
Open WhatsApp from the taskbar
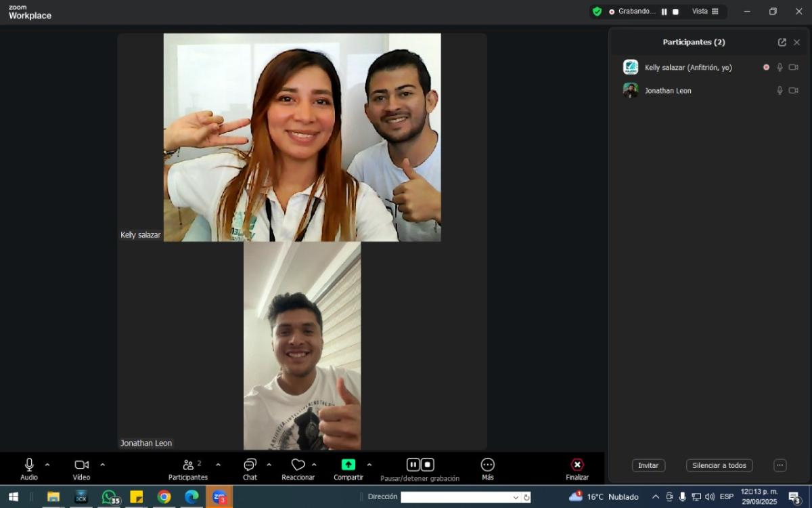click(x=110, y=497)
